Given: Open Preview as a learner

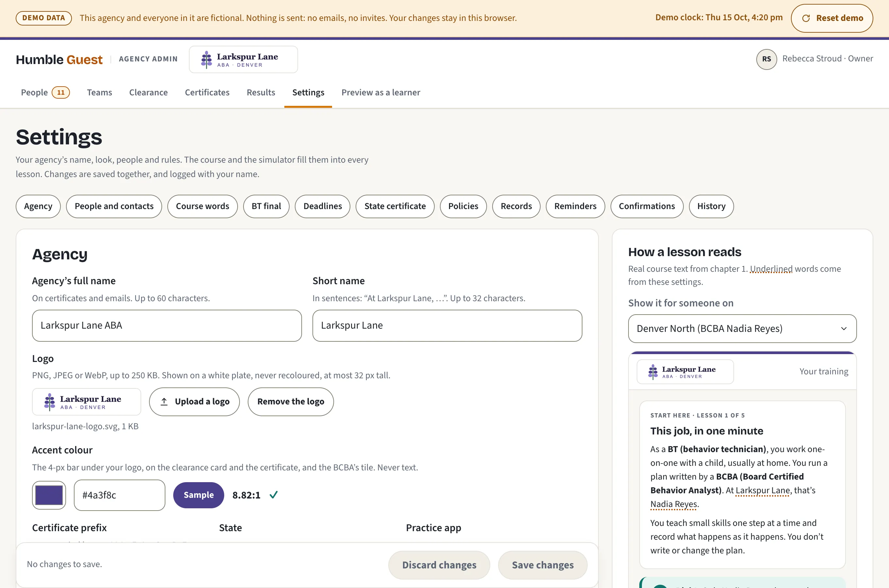Looking at the screenshot, I should 381,92.
